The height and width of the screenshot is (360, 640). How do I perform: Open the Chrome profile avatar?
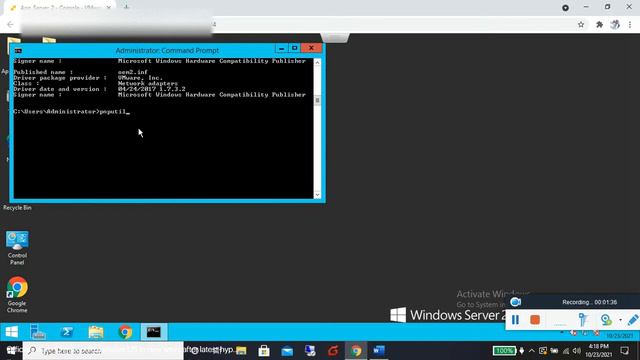(615, 24)
